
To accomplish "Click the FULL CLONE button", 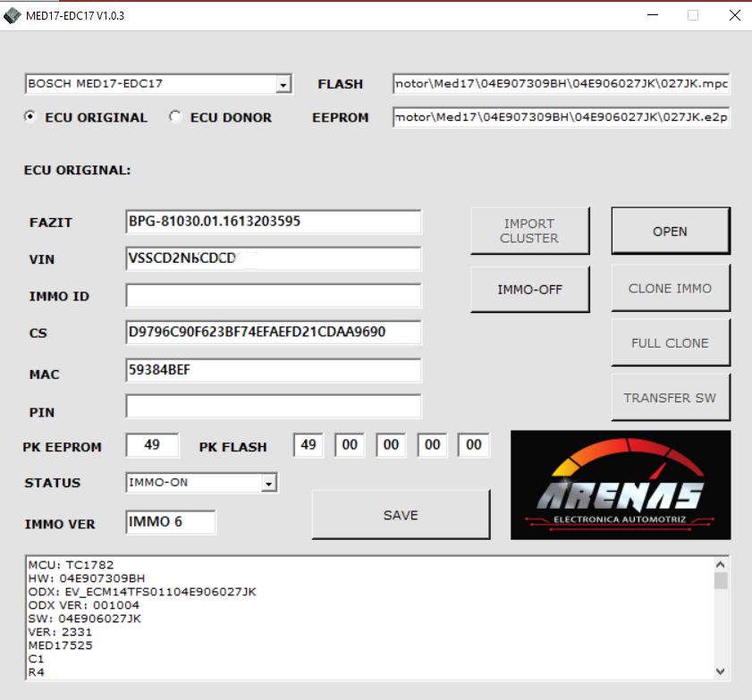I will 670,343.
